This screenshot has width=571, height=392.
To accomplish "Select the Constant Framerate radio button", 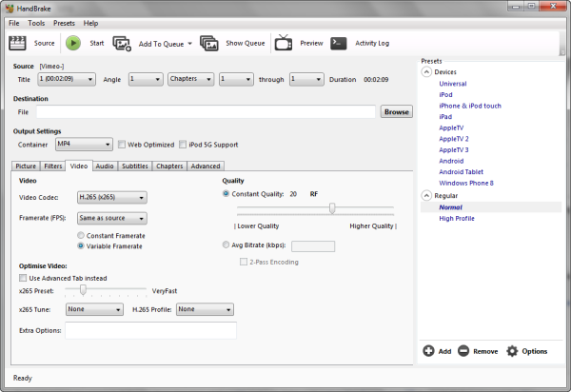I will (x=82, y=235).
